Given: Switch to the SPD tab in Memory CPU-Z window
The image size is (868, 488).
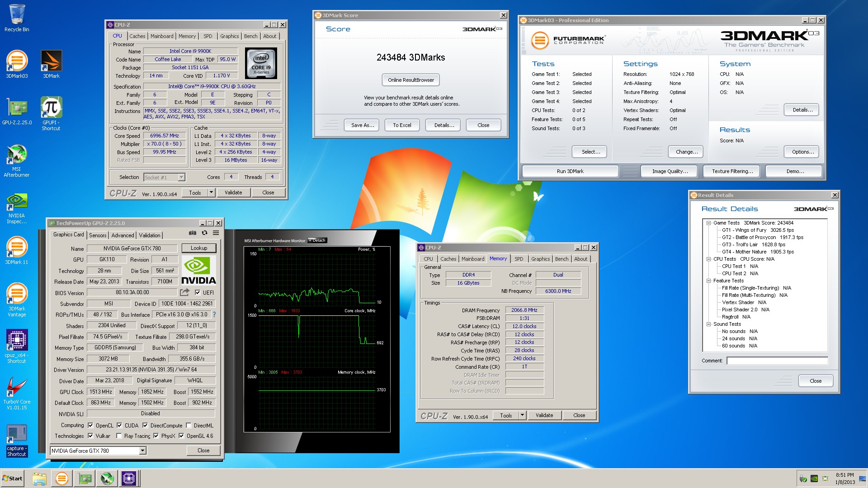Looking at the screenshot, I should click(519, 259).
